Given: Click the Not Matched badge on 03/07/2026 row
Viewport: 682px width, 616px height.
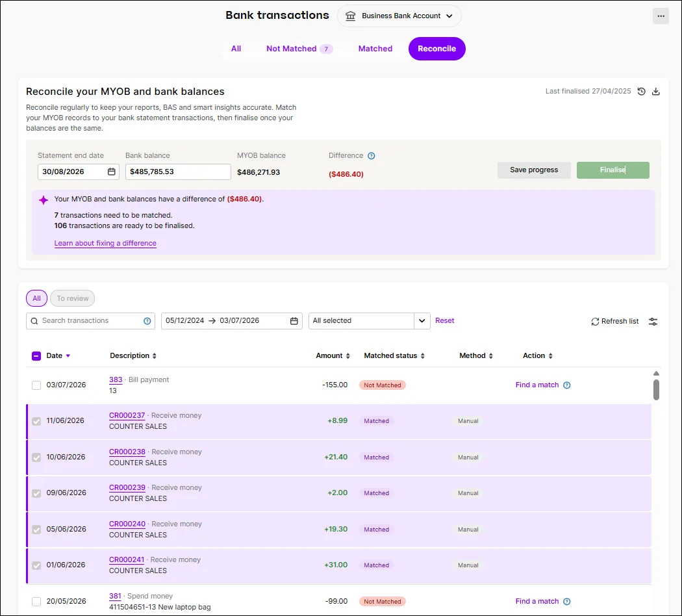Looking at the screenshot, I should click(x=383, y=385).
